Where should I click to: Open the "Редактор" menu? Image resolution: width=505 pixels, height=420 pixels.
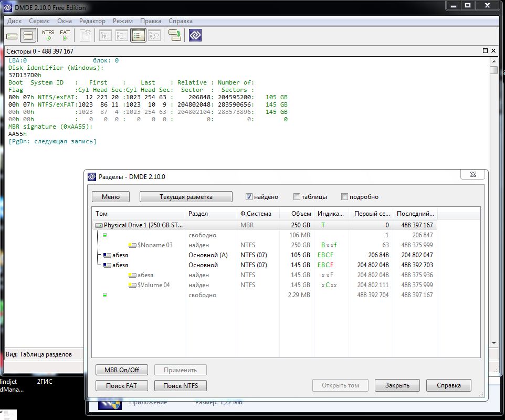pos(92,21)
